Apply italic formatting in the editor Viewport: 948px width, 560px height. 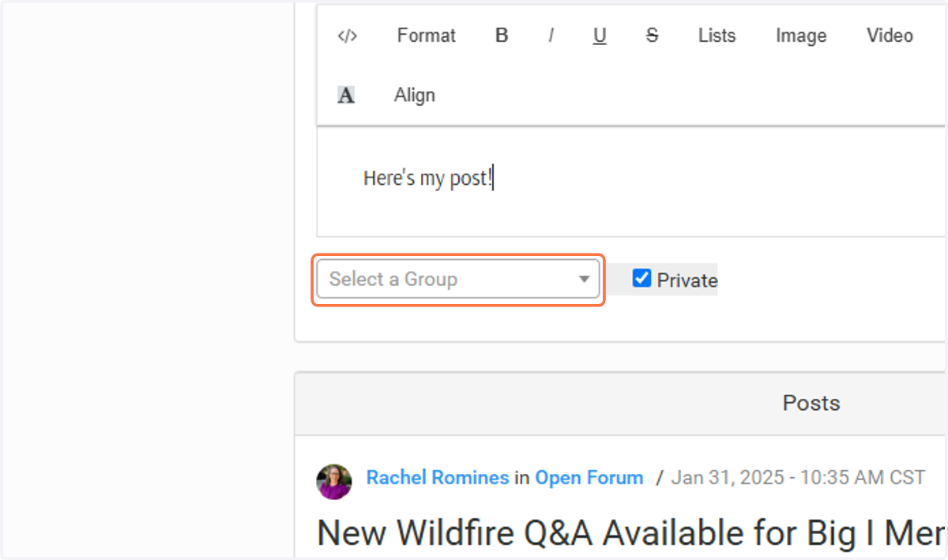(551, 36)
